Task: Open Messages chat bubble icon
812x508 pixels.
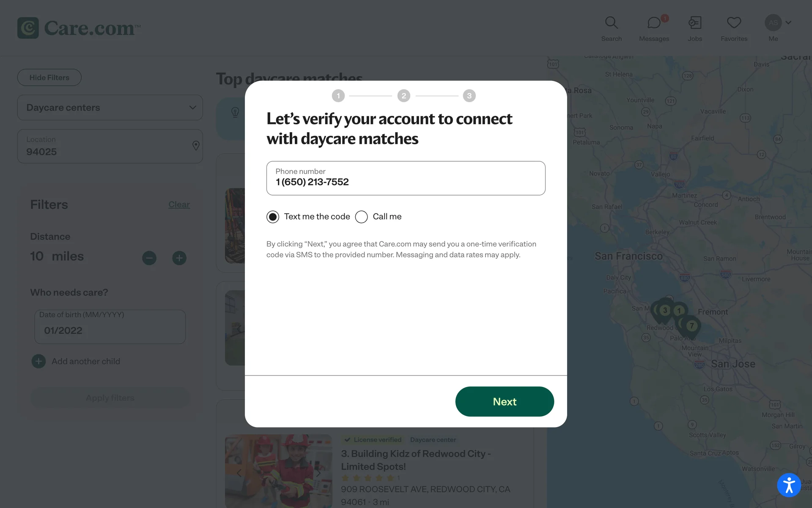Action: tap(654, 23)
